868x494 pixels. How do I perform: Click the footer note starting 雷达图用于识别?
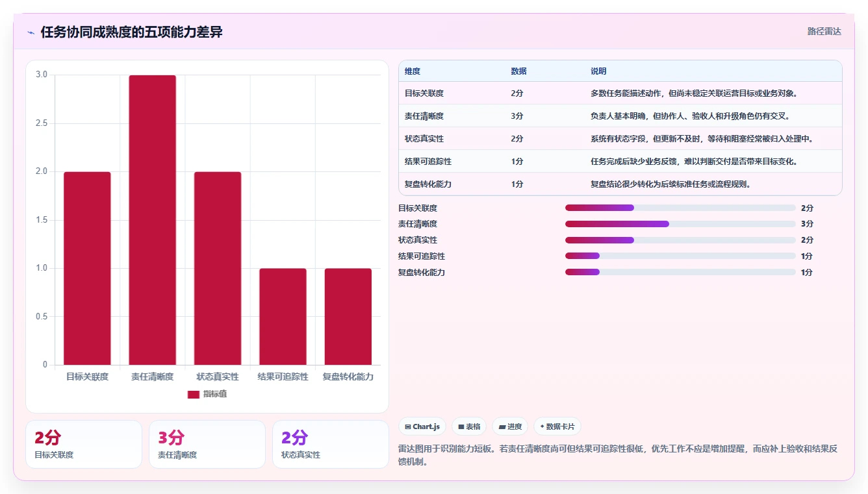coord(617,455)
